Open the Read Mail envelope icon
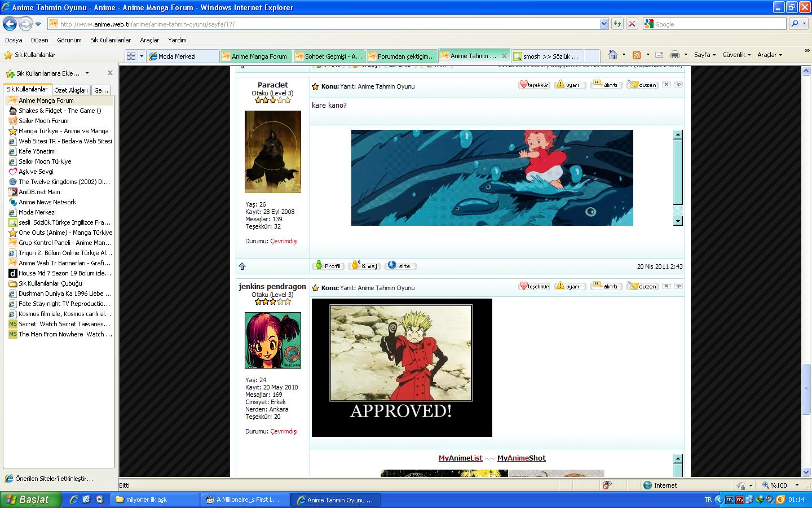This screenshot has width=812, height=508. (x=659, y=55)
